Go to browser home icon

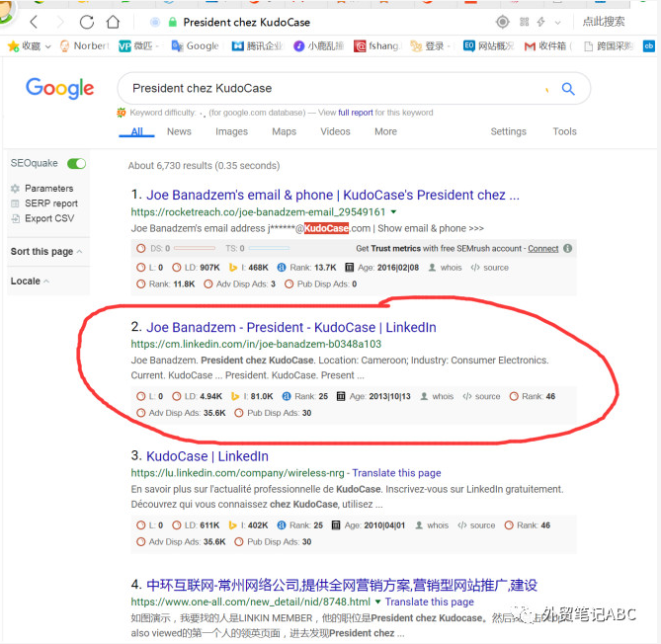[x=113, y=22]
